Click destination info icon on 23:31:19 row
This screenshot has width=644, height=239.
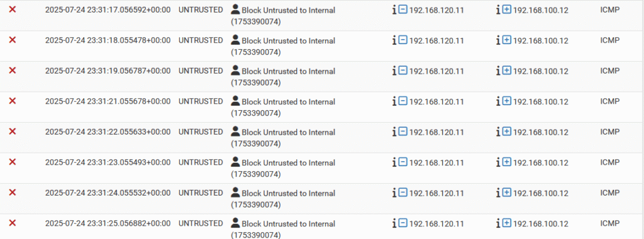pos(498,71)
